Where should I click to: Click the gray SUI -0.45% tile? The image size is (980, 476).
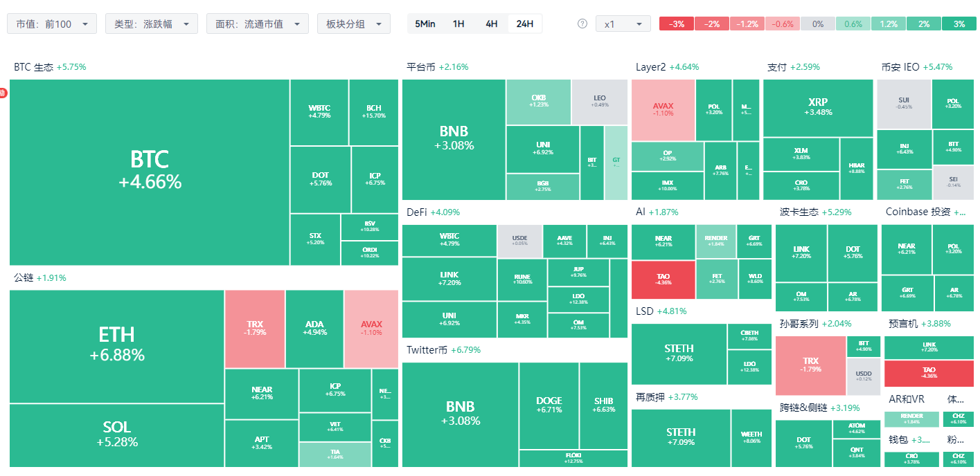click(904, 104)
